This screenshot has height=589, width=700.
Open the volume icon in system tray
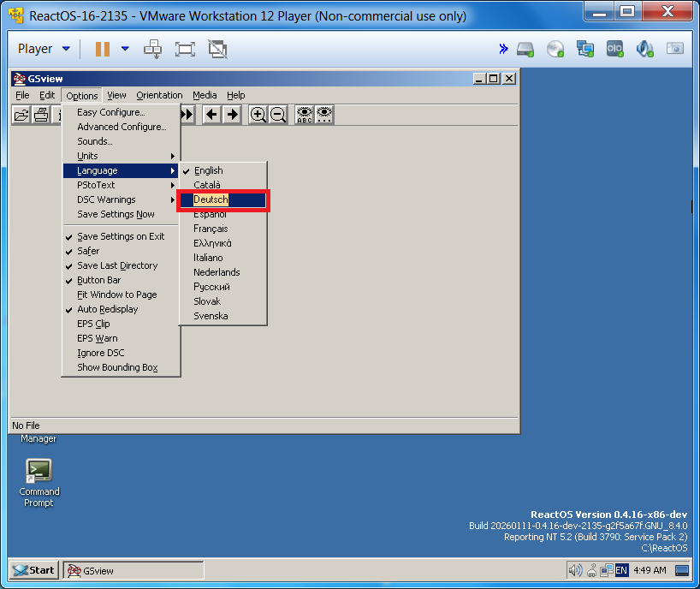(575, 570)
